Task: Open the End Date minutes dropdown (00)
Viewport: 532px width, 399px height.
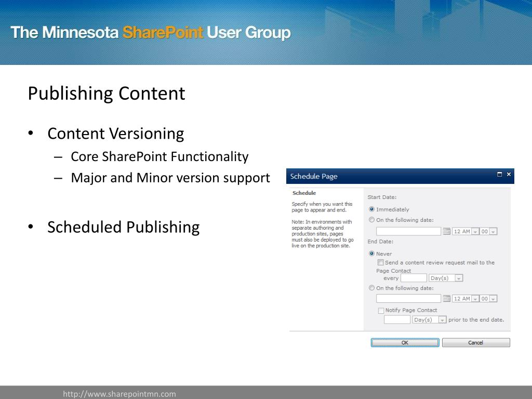Action: click(x=488, y=299)
